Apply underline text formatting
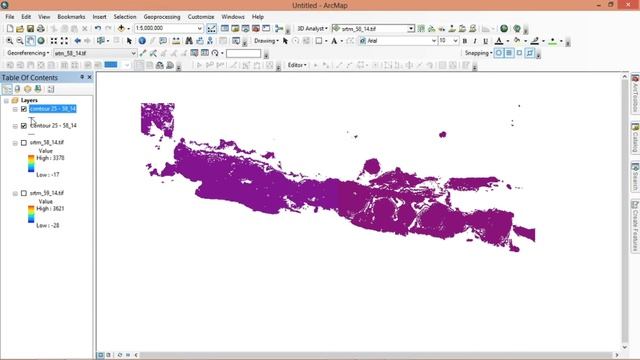The width and height of the screenshot is (640, 360). pos(485,41)
